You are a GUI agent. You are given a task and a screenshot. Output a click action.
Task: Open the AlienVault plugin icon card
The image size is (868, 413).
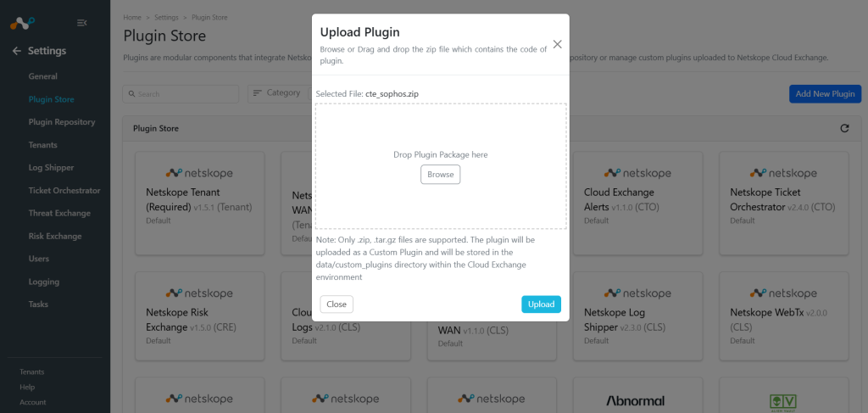[783, 403]
